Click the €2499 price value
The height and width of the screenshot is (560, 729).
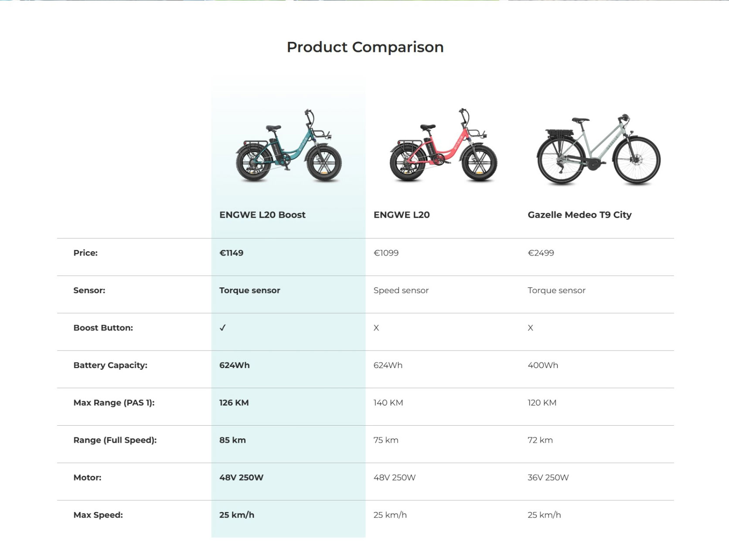pos(541,253)
